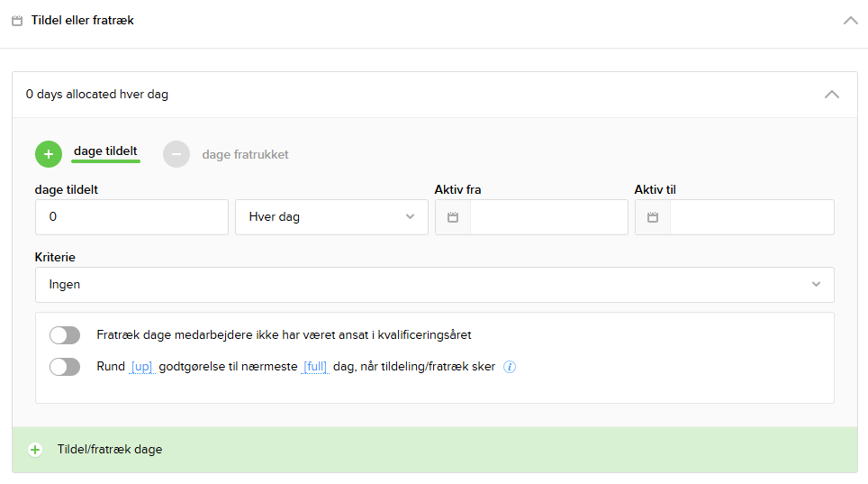
Task: Switch to dage tildelt tab
Action: click(105, 151)
